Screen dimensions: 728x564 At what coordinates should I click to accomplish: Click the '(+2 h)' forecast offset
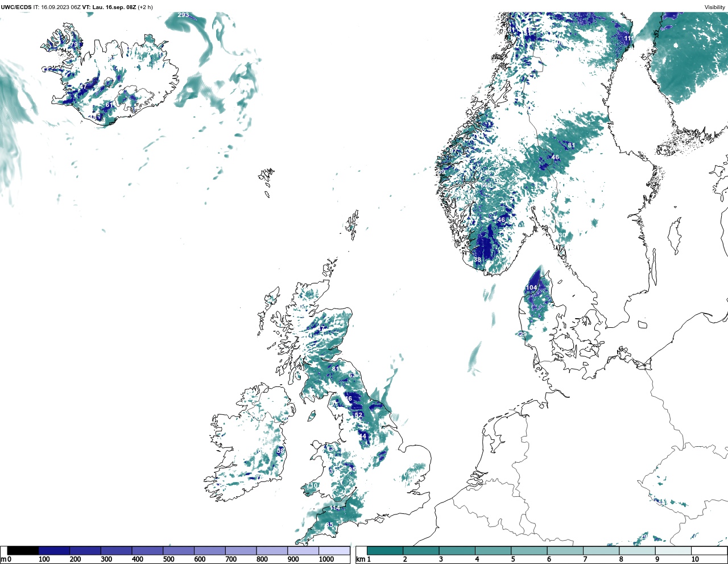pyautogui.click(x=145, y=7)
